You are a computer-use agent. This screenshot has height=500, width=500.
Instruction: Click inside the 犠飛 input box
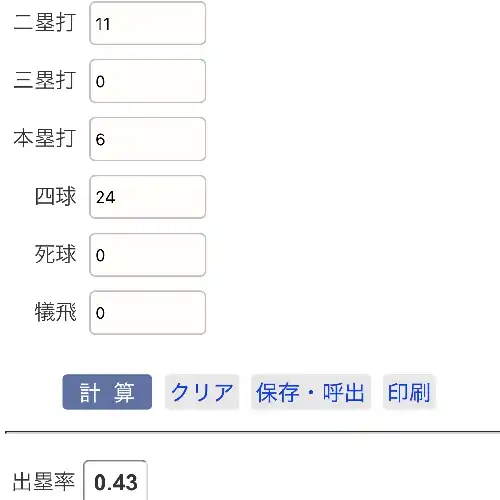tap(147, 313)
